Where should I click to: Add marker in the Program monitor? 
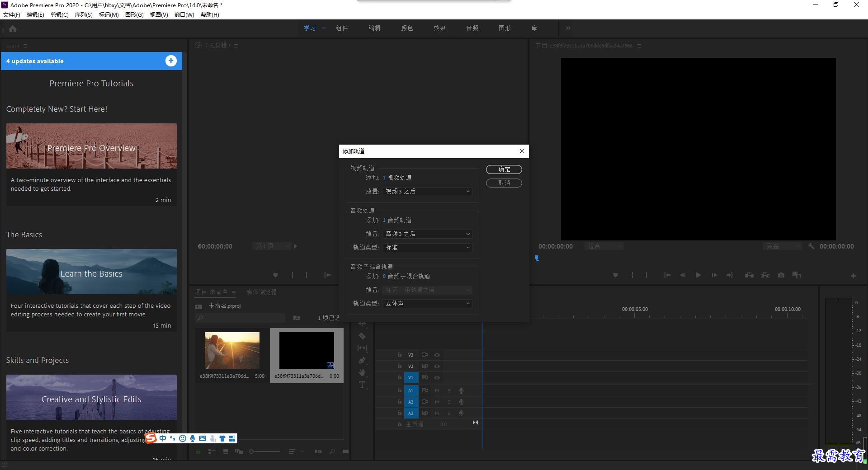click(615, 275)
